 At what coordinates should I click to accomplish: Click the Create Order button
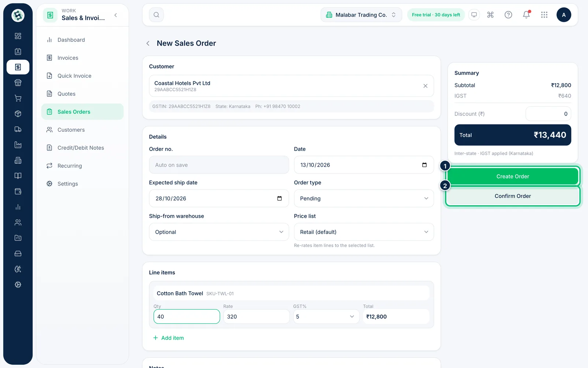pos(513,177)
